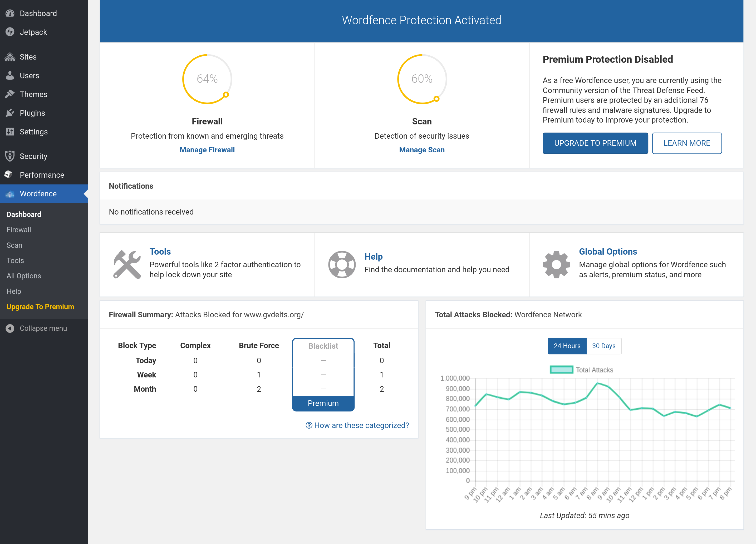The image size is (756, 544).
Task: Click the Collapse menu arrow icon
Action: tap(10, 328)
